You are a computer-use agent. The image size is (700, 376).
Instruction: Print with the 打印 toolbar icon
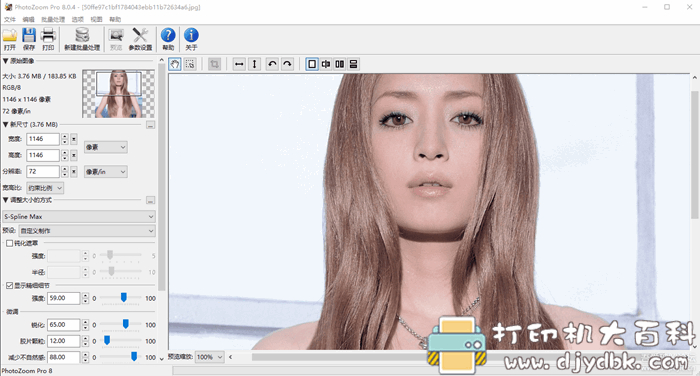(x=48, y=39)
